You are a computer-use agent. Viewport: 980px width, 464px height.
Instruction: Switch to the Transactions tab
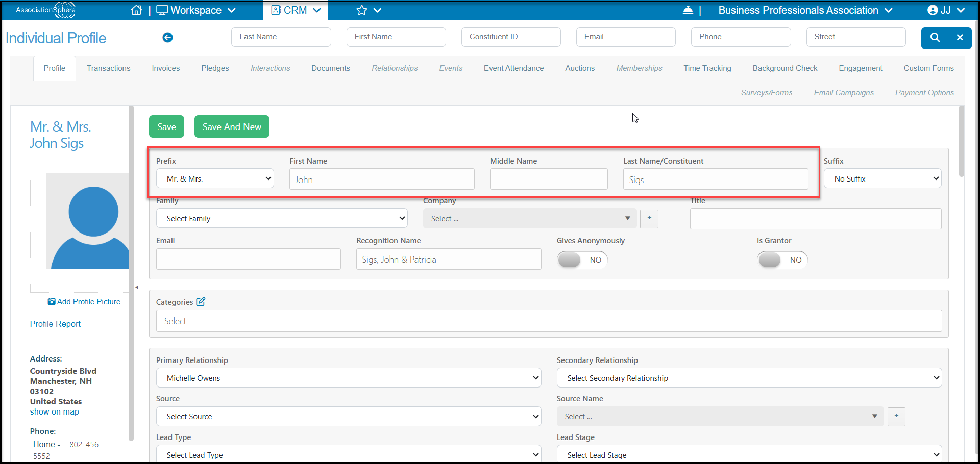[x=108, y=68]
